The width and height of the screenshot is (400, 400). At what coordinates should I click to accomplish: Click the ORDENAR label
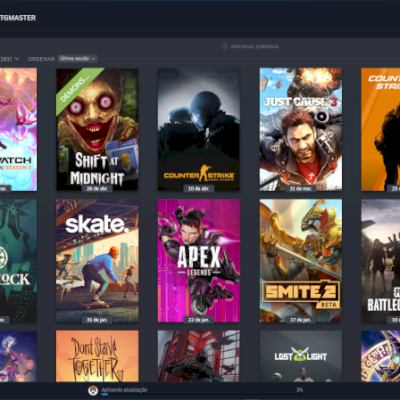pyautogui.click(x=41, y=59)
